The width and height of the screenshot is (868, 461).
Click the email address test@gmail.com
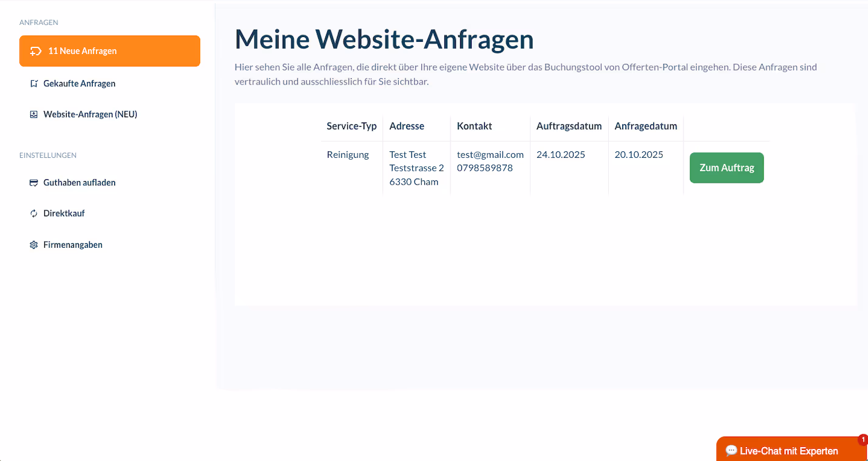coord(490,154)
